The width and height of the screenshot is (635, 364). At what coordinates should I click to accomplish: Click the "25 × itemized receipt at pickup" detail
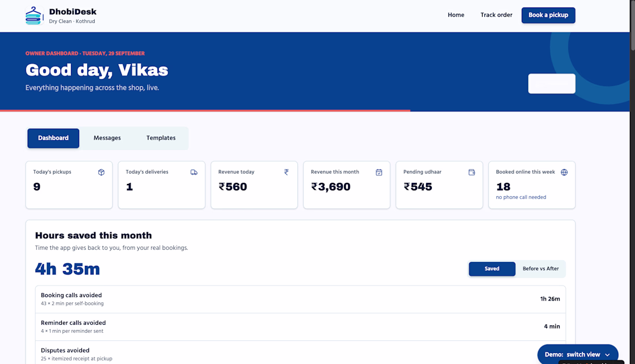77,359
